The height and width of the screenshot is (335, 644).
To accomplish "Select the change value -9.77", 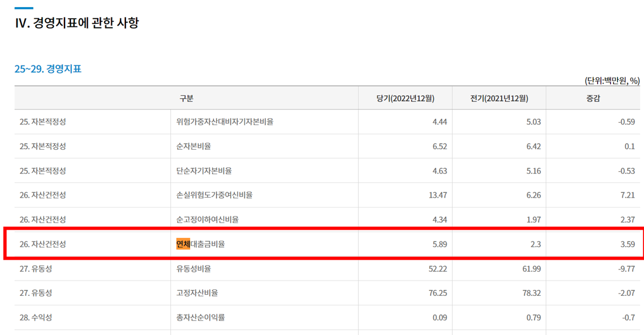I will [x=626, y=269].
